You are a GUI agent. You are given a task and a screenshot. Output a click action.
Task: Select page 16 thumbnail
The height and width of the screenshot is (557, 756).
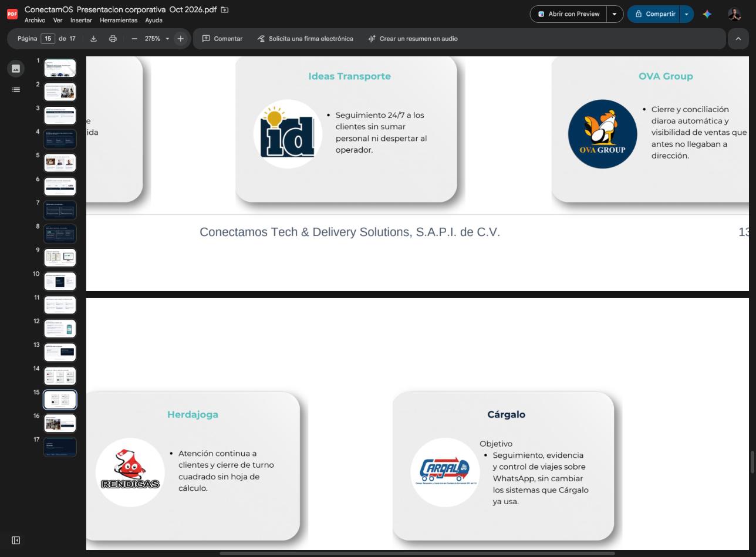tap(60, 423)
